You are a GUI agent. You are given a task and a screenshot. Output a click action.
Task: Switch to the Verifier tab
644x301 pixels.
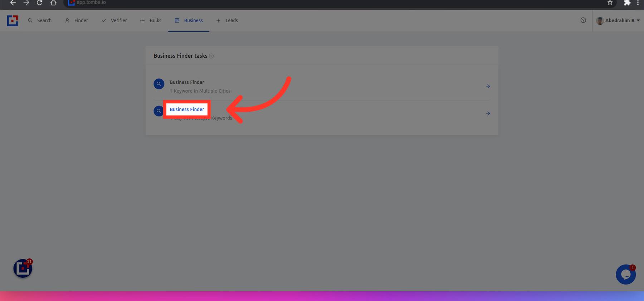(x=114, y=20)
